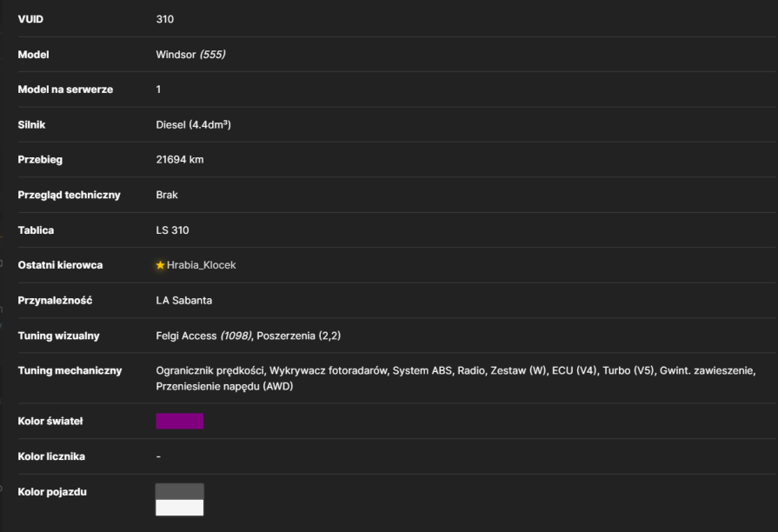Screen dimensions: 778x532
Task: Click the Model na serwerze value 1
Action: coord(158,90)
